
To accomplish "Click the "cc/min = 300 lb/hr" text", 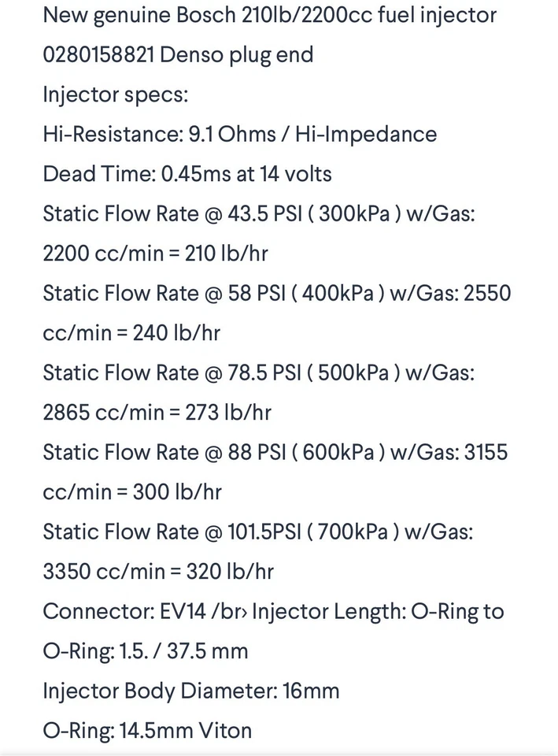I will [132, 492].
